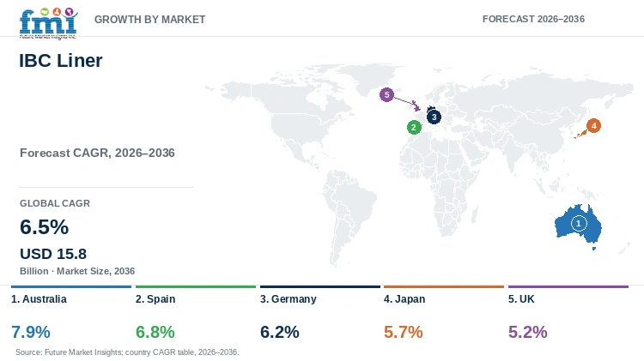Click the '3. Germany' country label
This screenshot has height=361, width=644.
(289, 299)
